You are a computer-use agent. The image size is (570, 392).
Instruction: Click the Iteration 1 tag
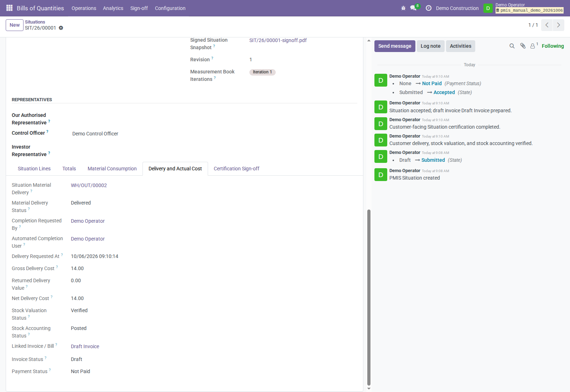(263, 72)
